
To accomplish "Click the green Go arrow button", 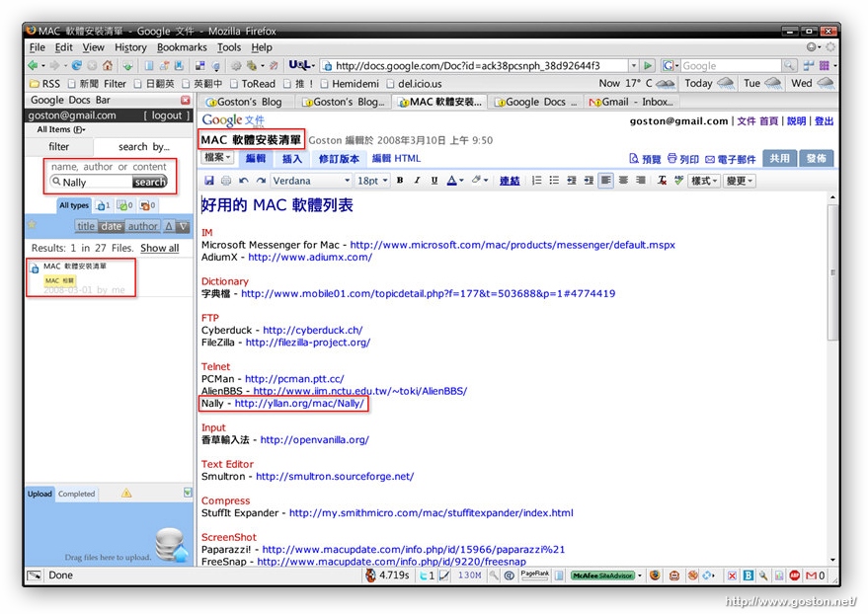I will (x=647, y=66).
